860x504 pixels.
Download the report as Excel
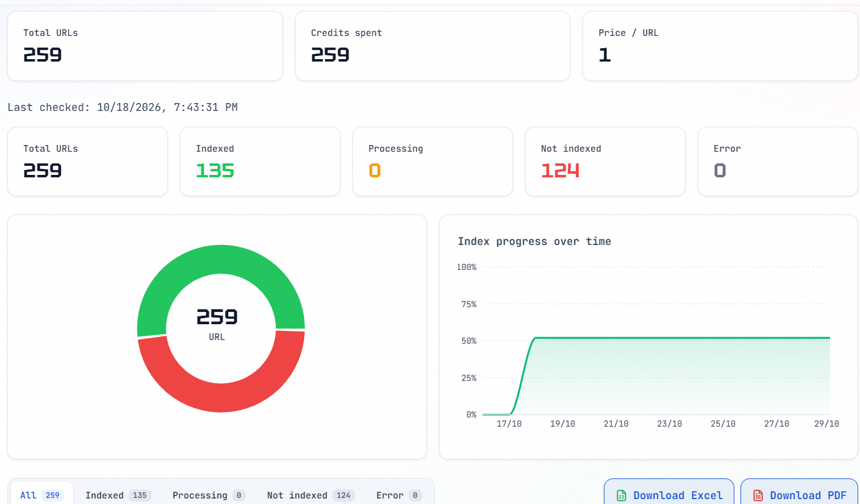(669, 492)
